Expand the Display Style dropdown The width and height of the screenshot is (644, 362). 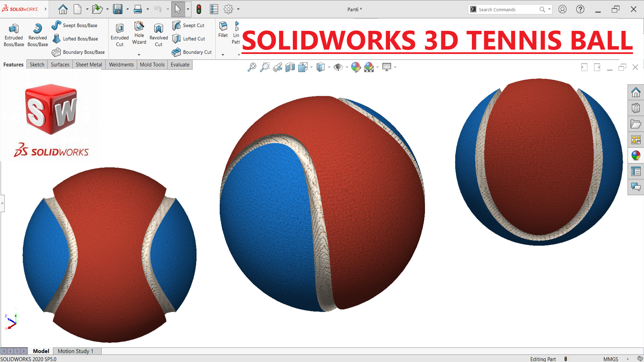[x=329, y=67]
